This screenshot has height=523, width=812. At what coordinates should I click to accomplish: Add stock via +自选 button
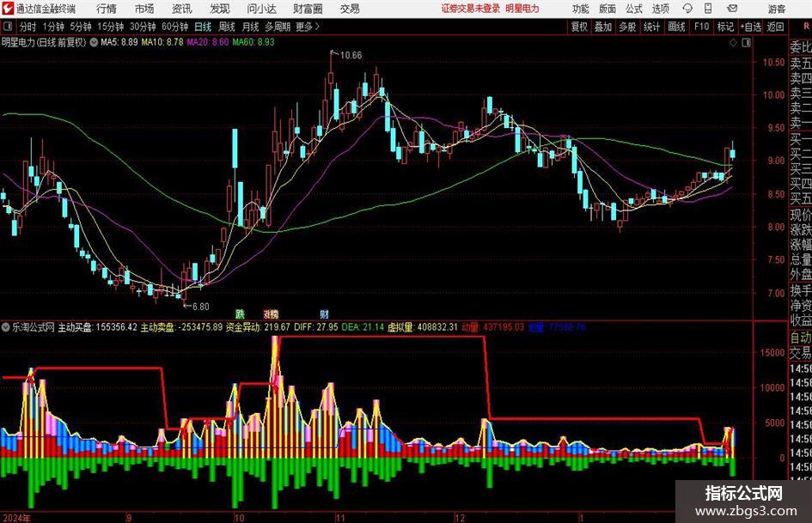point(751,27)
